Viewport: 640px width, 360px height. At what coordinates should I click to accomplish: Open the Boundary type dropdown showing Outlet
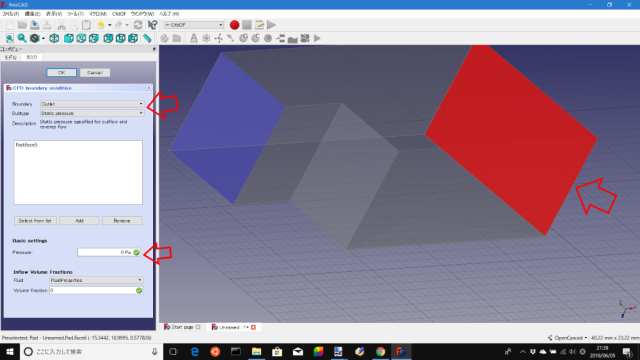(92, 104)
